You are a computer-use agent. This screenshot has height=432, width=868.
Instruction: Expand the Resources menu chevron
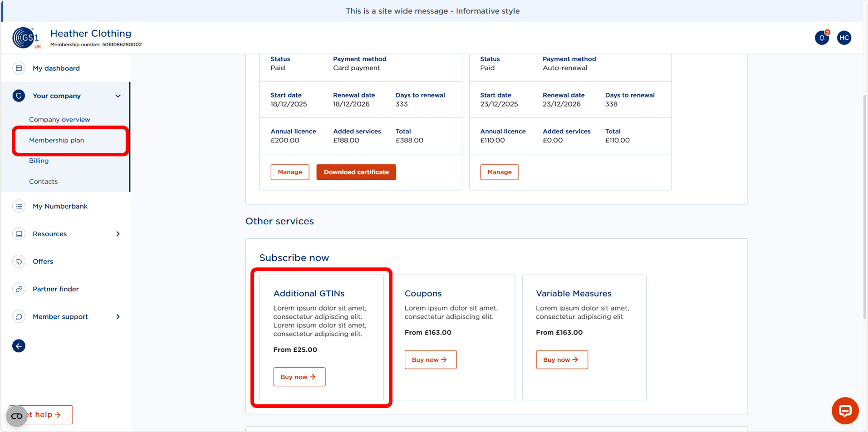click(x=118, y=234)
